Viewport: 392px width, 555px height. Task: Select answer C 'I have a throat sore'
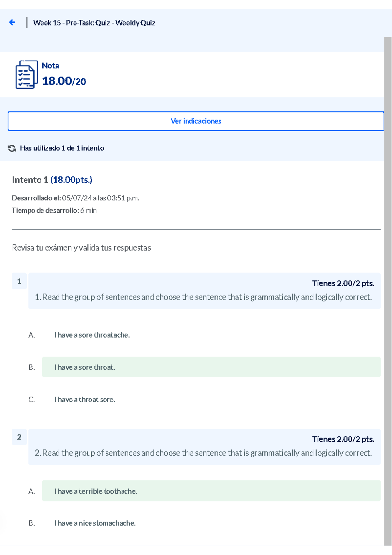(85, 399)
